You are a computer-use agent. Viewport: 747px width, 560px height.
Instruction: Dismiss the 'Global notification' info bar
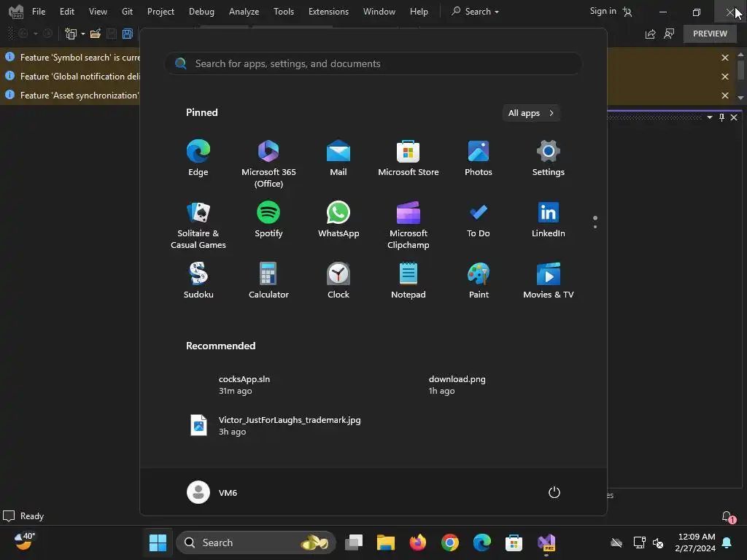pyautogui.click(x=724, y=77)
